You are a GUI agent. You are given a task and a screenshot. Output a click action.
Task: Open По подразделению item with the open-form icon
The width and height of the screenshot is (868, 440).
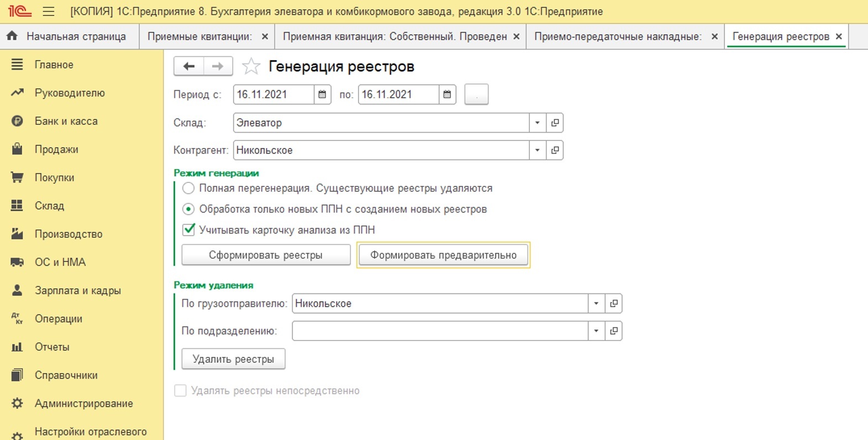(x=613, y=331)
